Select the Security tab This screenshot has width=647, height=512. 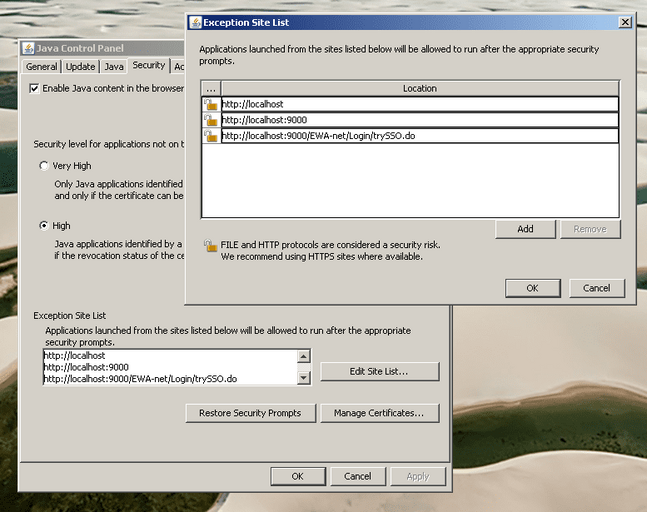tap(149, 65)
